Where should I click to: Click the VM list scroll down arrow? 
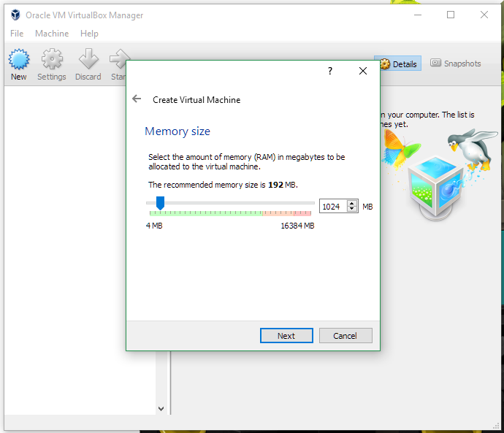[161, 409]
